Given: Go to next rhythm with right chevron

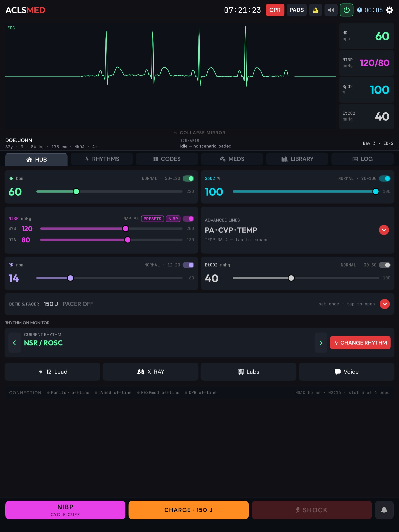Looking at the screenshot, I should 321,343.
